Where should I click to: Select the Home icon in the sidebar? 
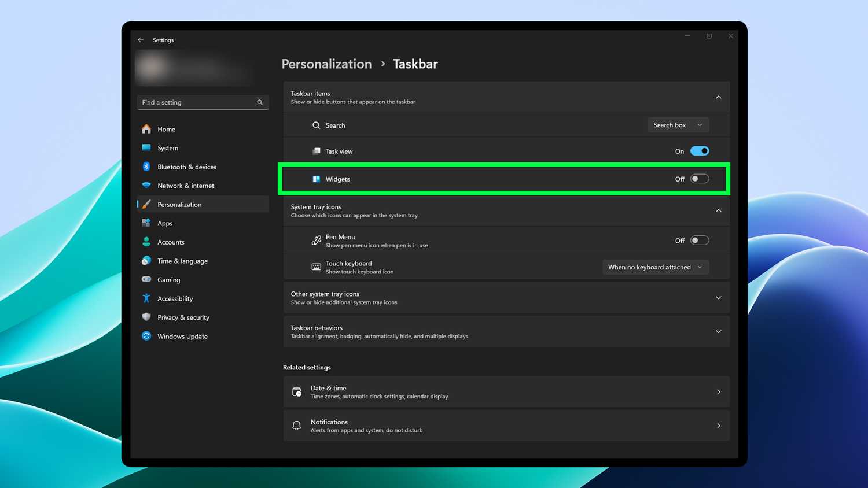click(x=146, y=129)
